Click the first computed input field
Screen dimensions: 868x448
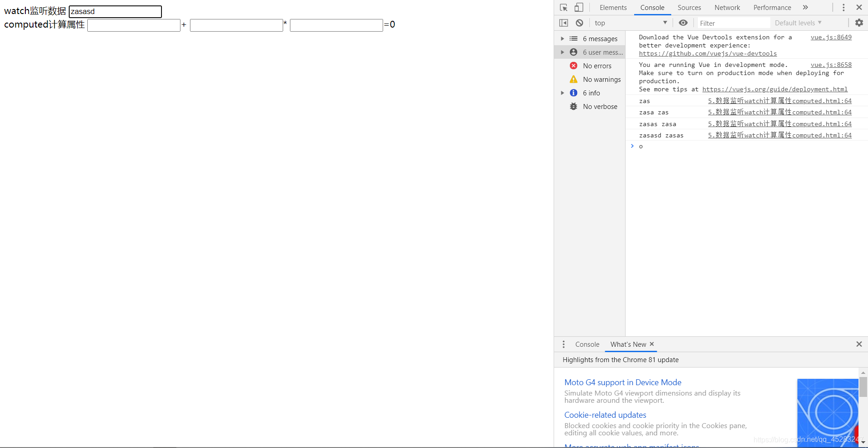pyautogui.click(x=134, y=25)
